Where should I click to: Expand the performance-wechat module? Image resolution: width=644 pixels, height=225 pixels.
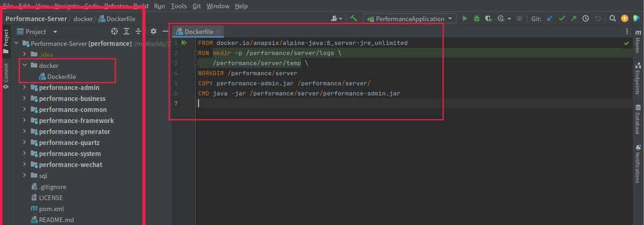point(25,164)
